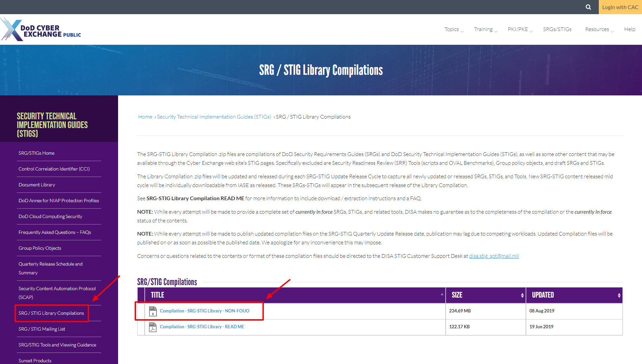Click Home in the breadcrumb trail
This screenshot has width=642, height=364.
tap(145, 117)
